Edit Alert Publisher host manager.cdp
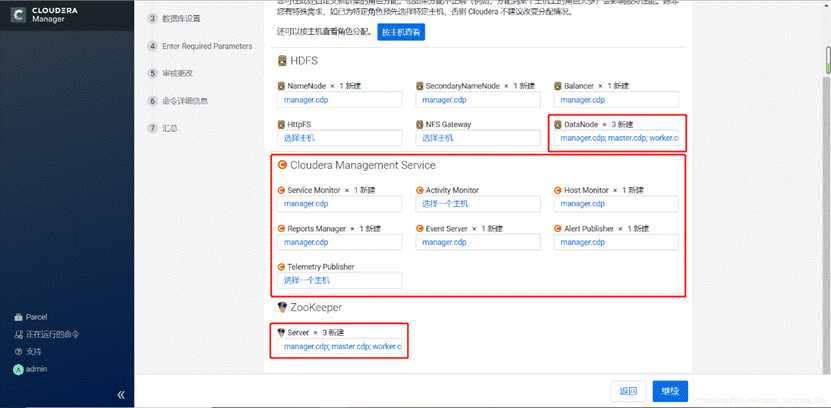Image resolution: width=831 pixels, height=408 pixels. pyautogui.click(x=616, y=242)
